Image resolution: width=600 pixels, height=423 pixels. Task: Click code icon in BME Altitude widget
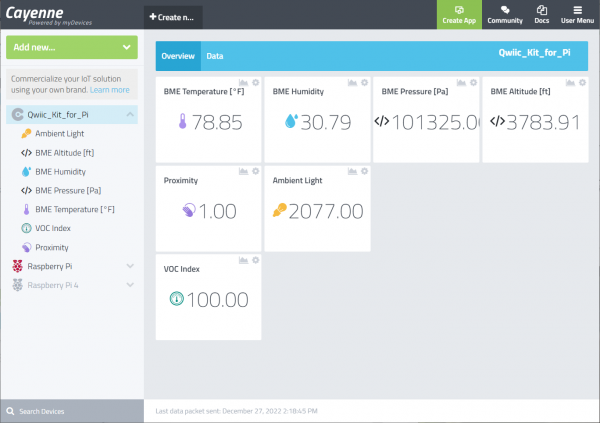497,121
